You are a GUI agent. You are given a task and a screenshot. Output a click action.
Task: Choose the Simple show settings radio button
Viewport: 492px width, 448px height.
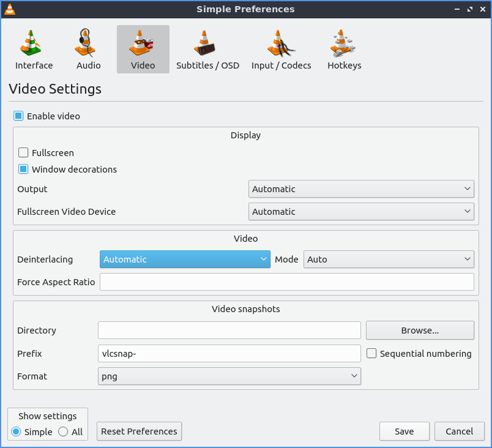(17, 432)
